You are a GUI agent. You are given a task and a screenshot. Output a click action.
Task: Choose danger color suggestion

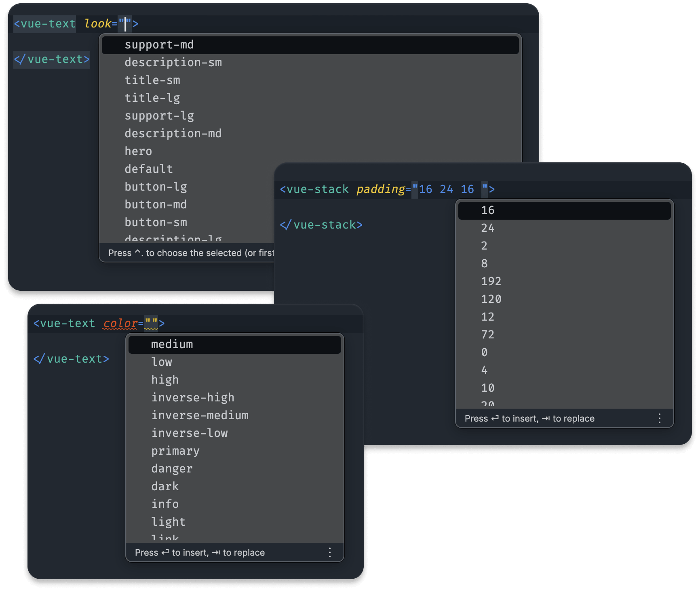click(x=235, y=469)
